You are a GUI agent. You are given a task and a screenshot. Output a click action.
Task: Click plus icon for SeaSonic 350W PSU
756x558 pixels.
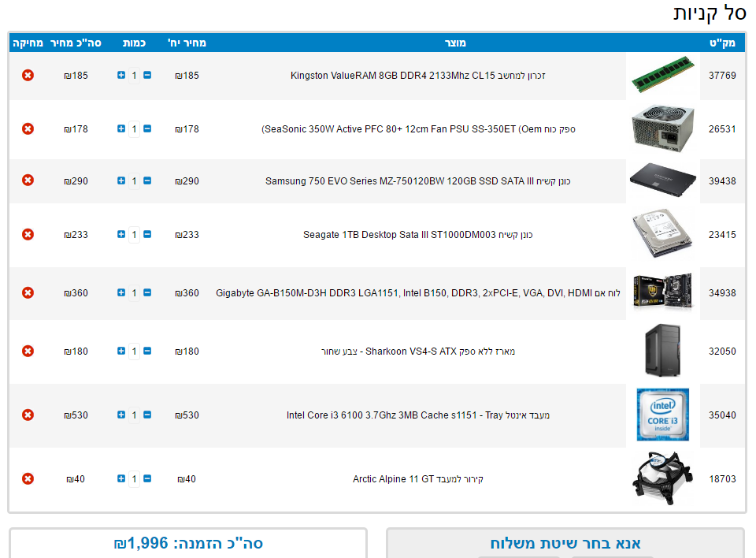[121, 128]
